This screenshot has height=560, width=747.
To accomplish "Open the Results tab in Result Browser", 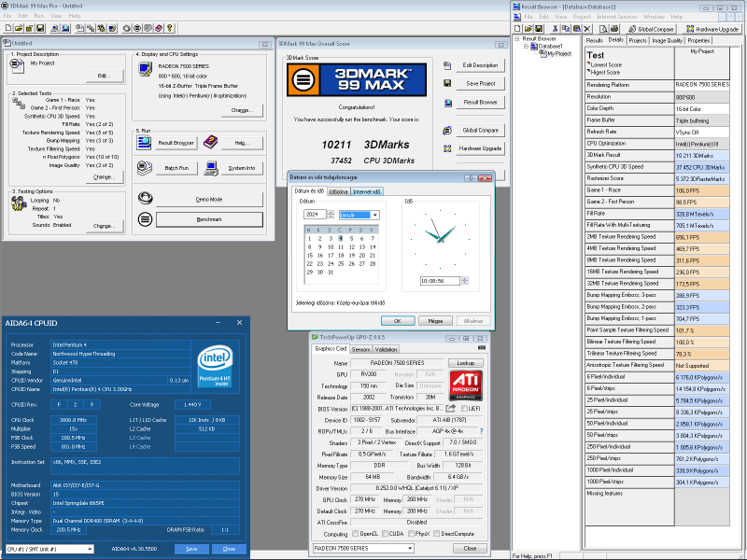I will click(594, 40).
